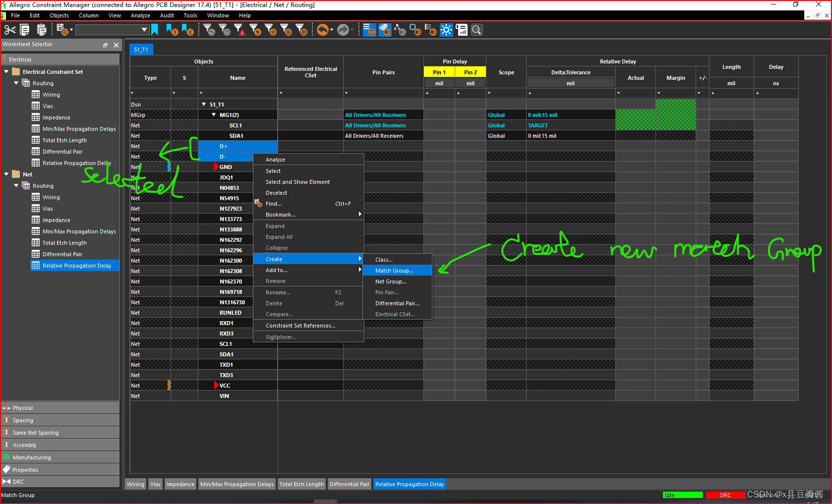Click the filter funnel with row lines icon
The width and height of the screenshot is (832, 504).
(x=286, y=30)
